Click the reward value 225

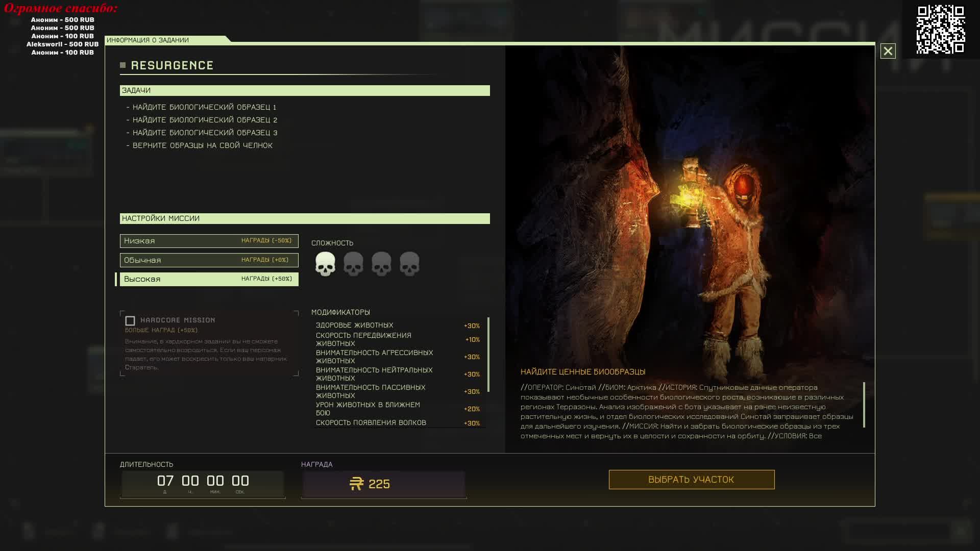point(379,484)
